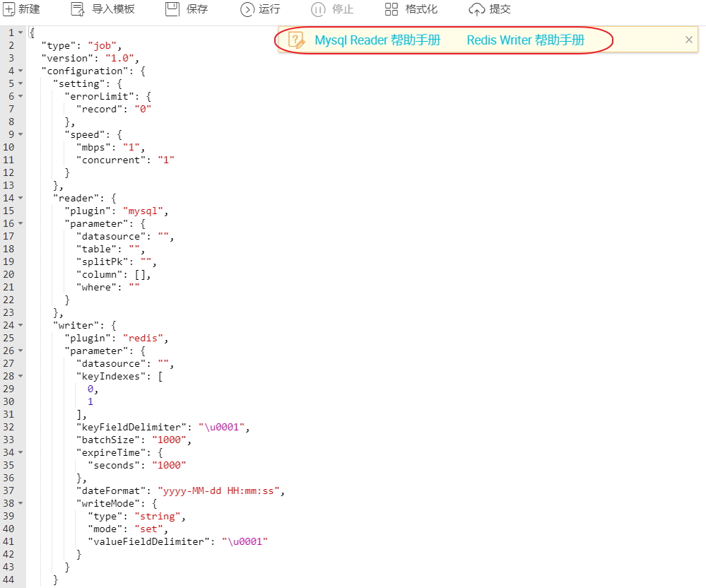Click the 停止 toolbar label
Screen dimensions: 706x588
[x=343, y=9]
